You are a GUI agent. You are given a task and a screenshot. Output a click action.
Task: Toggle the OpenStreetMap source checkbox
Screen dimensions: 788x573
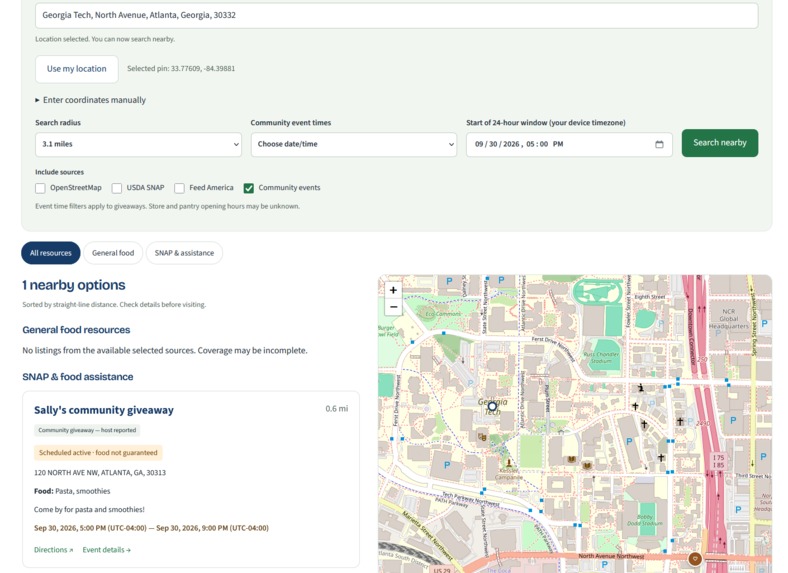40,188
